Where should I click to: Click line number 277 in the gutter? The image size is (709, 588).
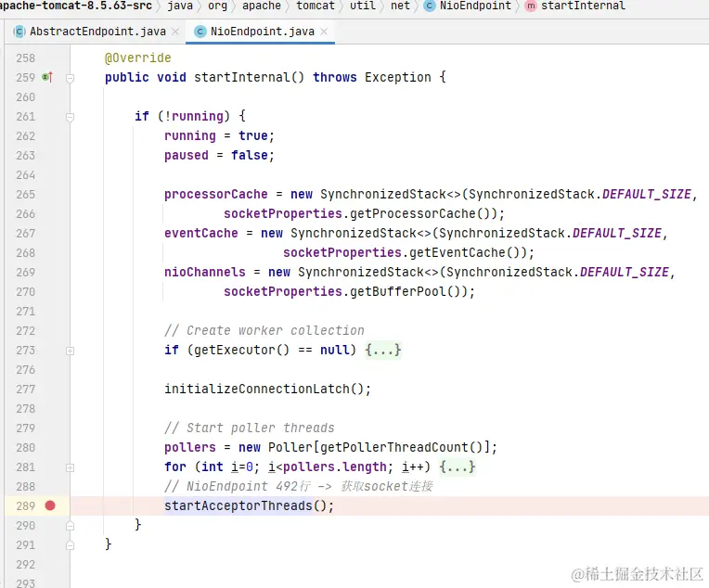point(25,389)
